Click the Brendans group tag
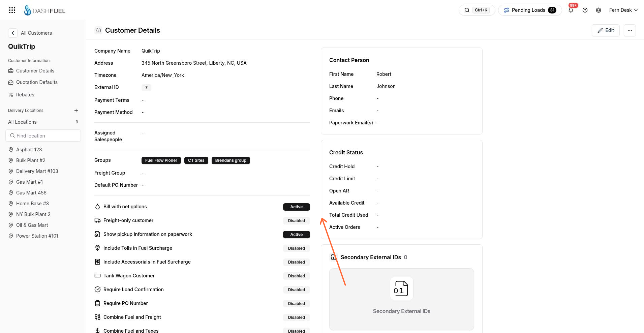The height and width of the screenshot is (333, 644). click(231, 160)
